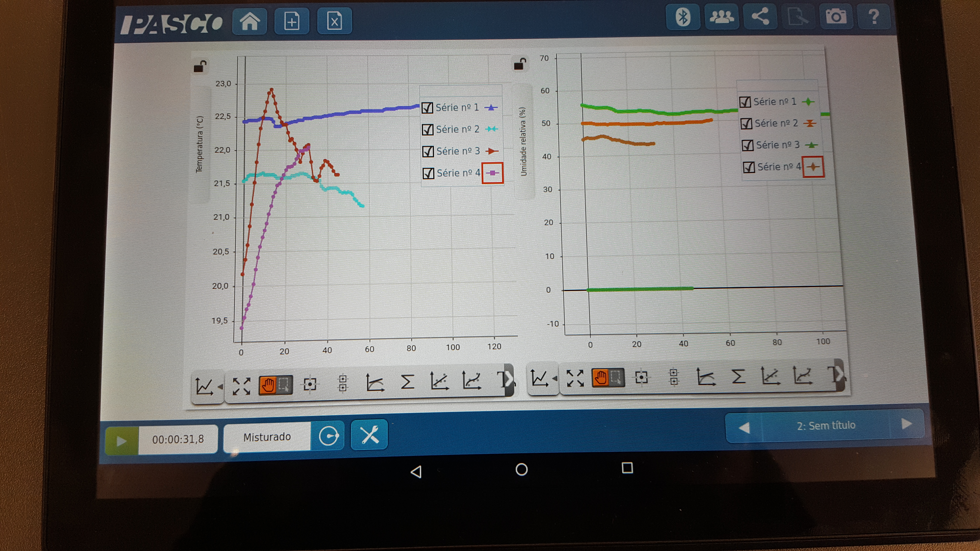This screenshot has height=551, width=980.
Task: Select coordinates tool on left graph
Action: 310,384
